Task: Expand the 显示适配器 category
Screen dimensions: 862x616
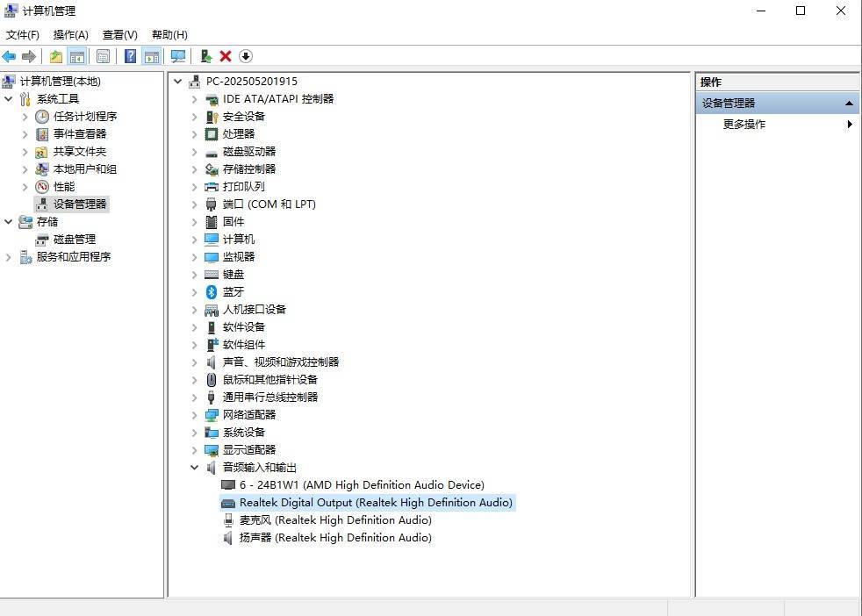Action: click(x=194, y=450)
